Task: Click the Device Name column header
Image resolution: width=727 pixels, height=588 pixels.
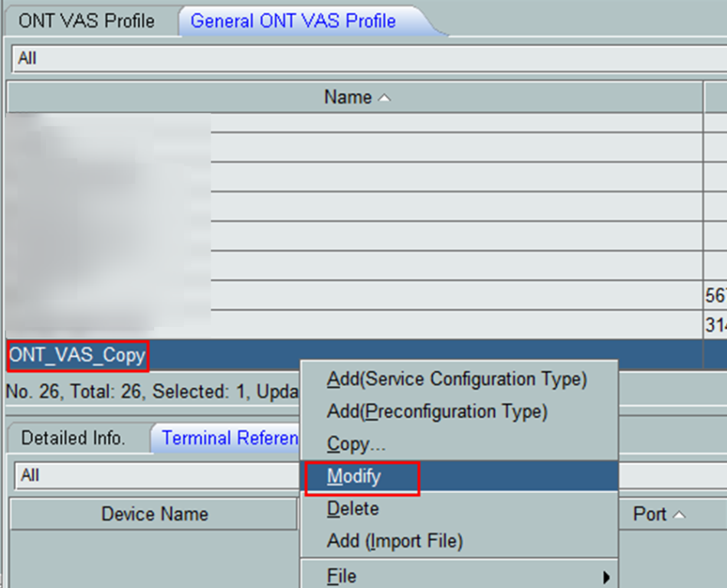Action: 154,514
